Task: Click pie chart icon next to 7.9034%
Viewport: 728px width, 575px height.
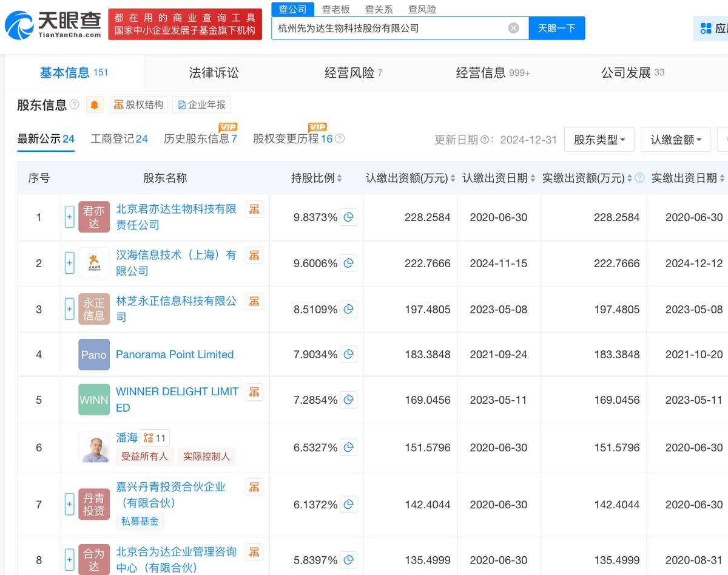Action: [348, 355]
